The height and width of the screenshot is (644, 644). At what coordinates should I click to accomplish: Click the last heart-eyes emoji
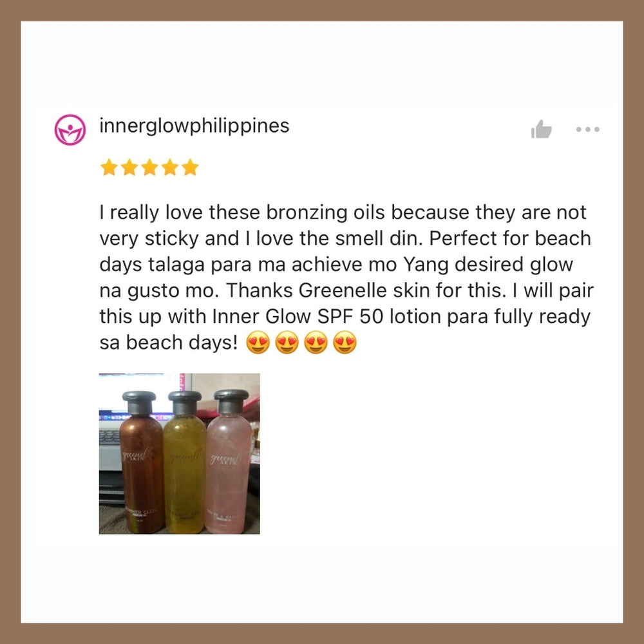point(345,343)
